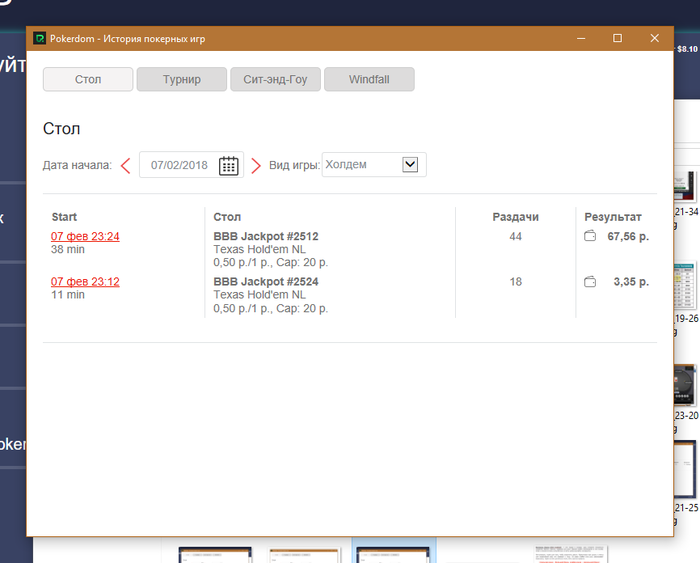Click the Start column header

coord(64,217)
